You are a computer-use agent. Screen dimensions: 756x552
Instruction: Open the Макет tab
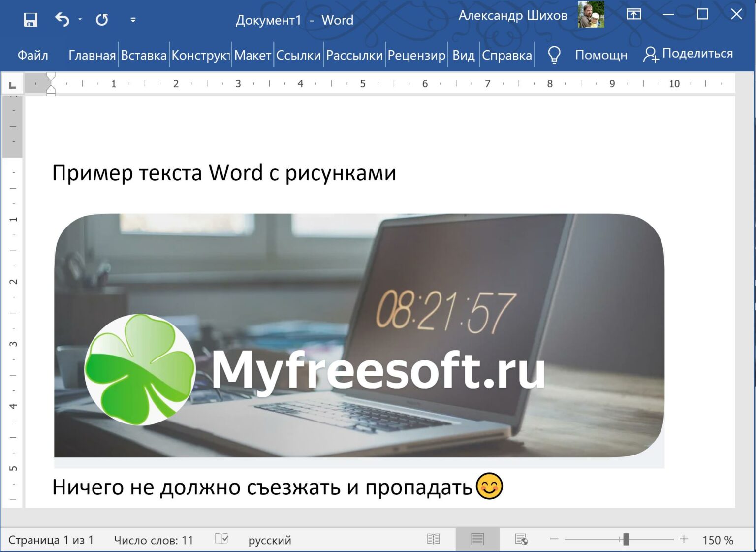(252, 55)
